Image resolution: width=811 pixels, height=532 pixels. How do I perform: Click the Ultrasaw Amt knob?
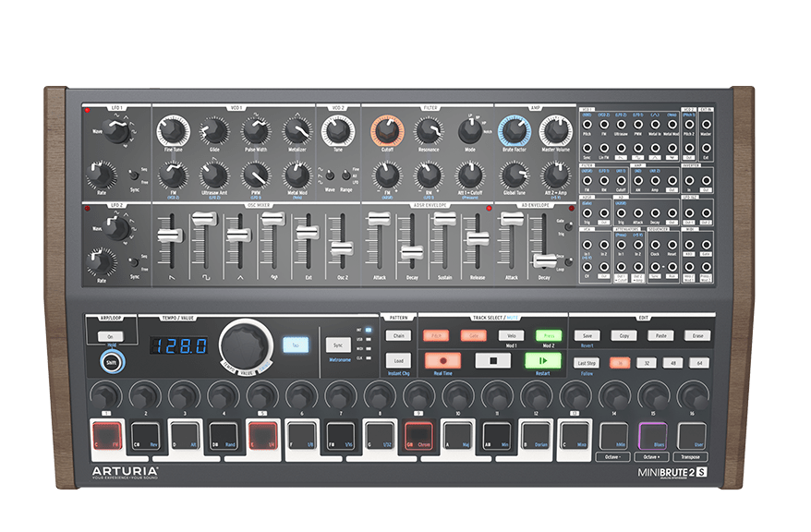click(214, 175)
